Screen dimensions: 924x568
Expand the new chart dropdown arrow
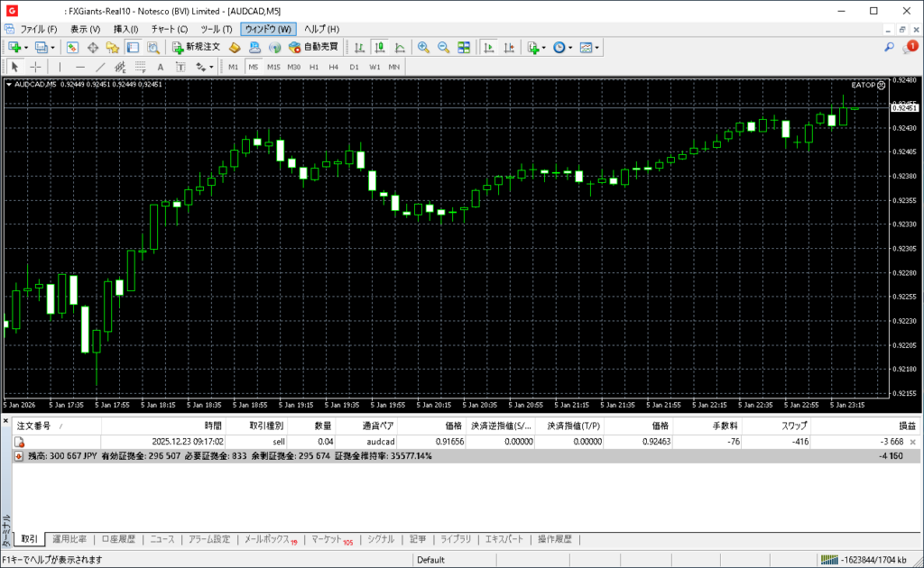[x=26, y=47]
